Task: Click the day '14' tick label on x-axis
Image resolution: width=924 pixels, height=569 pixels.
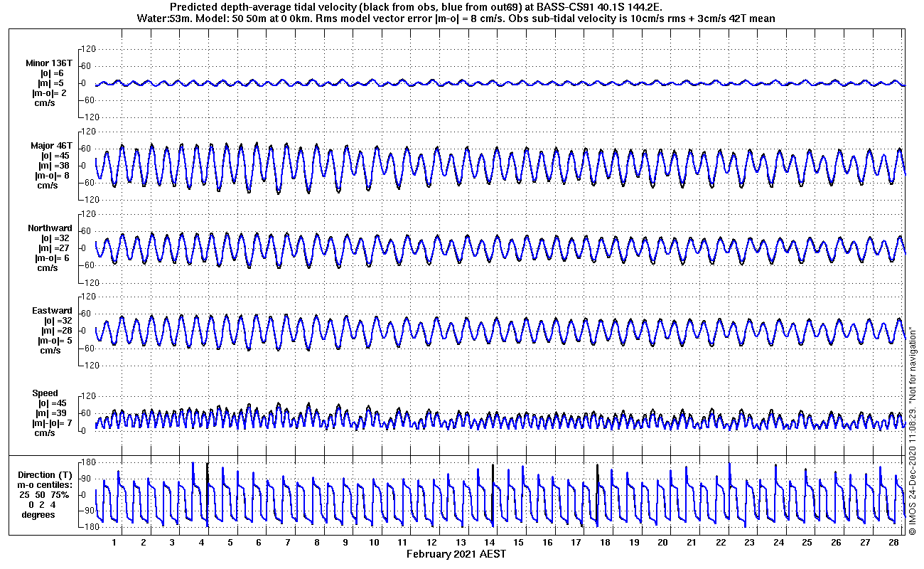Action: pyautogui.click(x=490, y=543)
